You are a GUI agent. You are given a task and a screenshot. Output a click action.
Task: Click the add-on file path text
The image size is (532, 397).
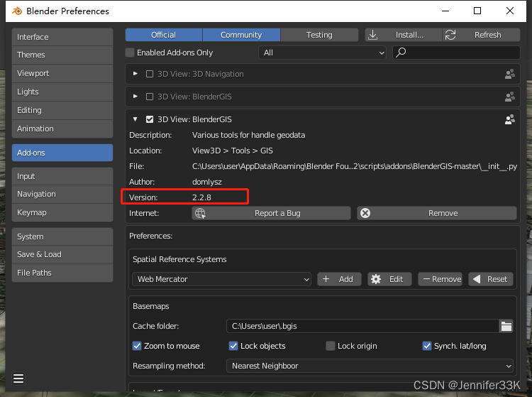[355, 166]
